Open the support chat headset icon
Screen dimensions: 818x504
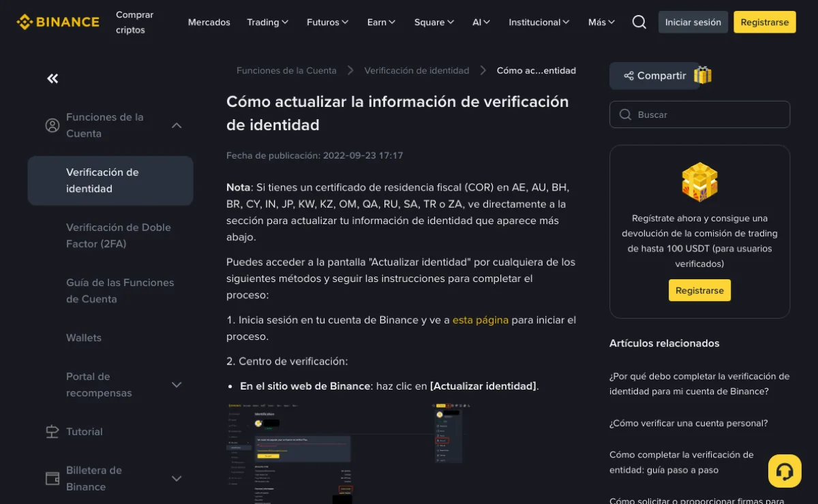coord(785,471)
